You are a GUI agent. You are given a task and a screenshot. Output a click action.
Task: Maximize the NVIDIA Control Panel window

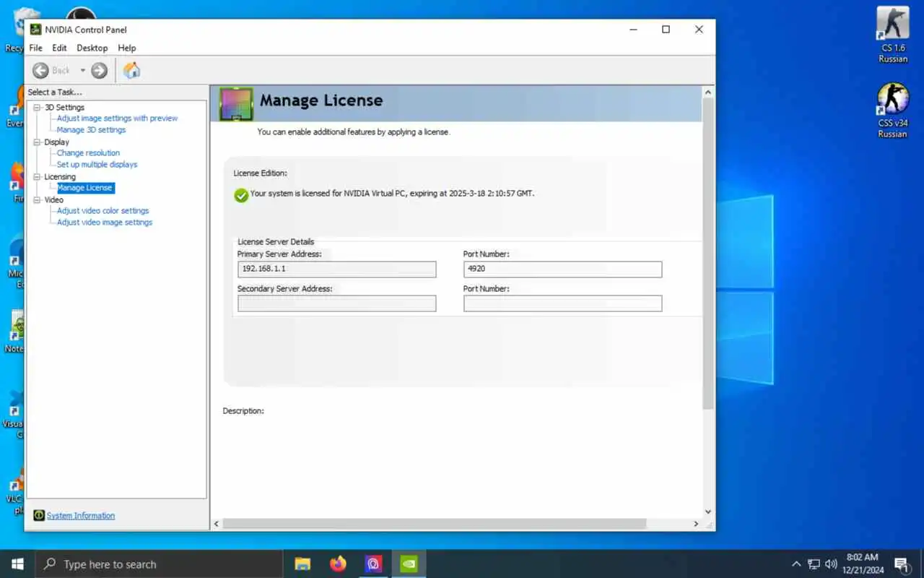coord(666,30)
